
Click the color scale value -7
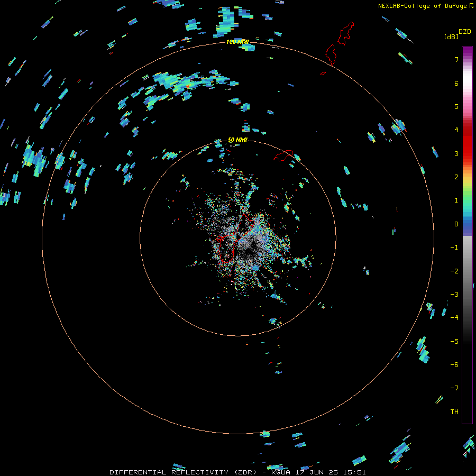[x=454, y=388]
